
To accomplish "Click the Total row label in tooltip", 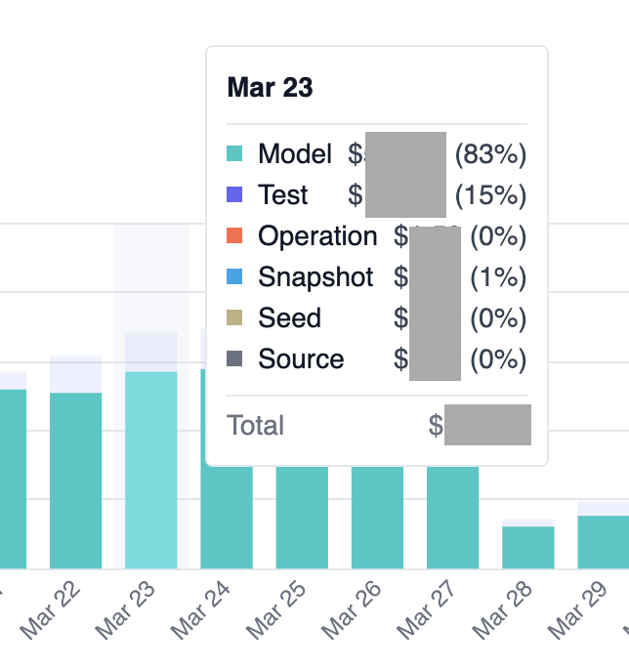I will point(256,426).
